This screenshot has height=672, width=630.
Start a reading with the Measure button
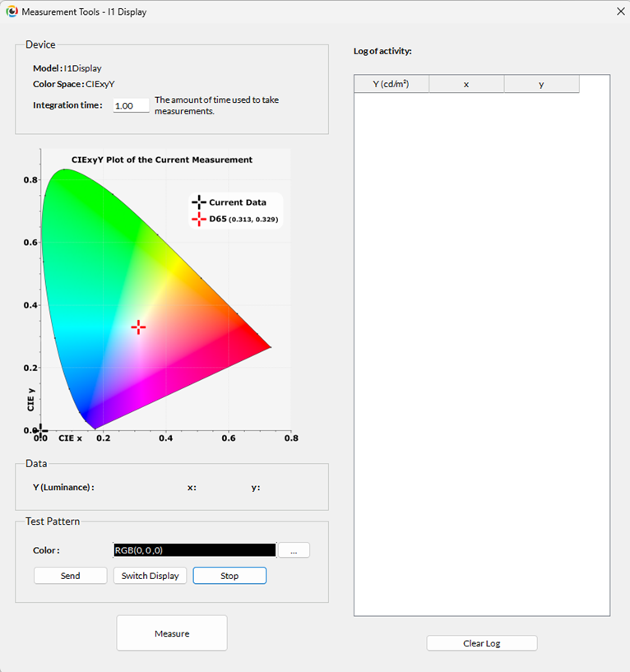[x=172, y=633]
